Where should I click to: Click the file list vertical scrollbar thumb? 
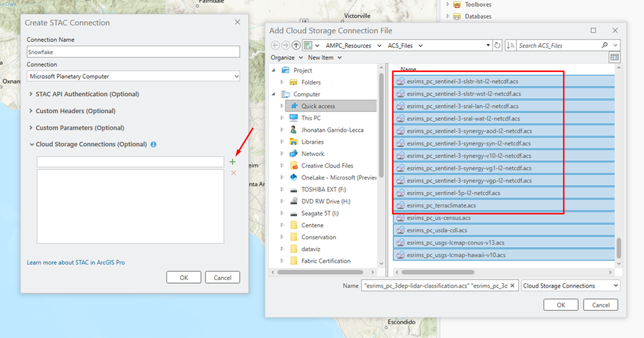click(618, 248)
